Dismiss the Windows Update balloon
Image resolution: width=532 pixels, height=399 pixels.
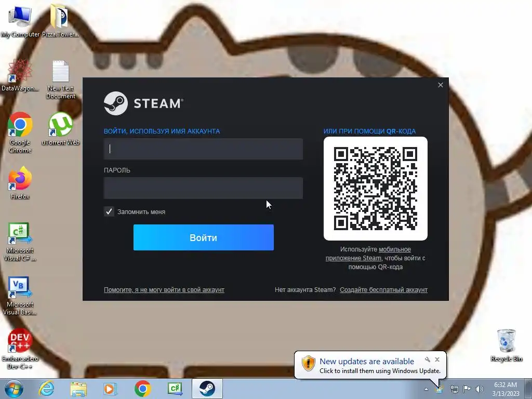click(437, 360)
